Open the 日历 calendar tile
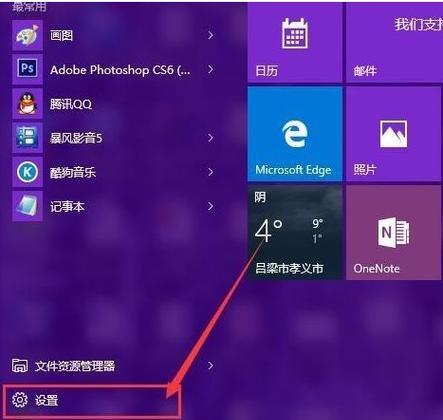The height and width of the screenshot is (420, 443). (x=295, y=42)
